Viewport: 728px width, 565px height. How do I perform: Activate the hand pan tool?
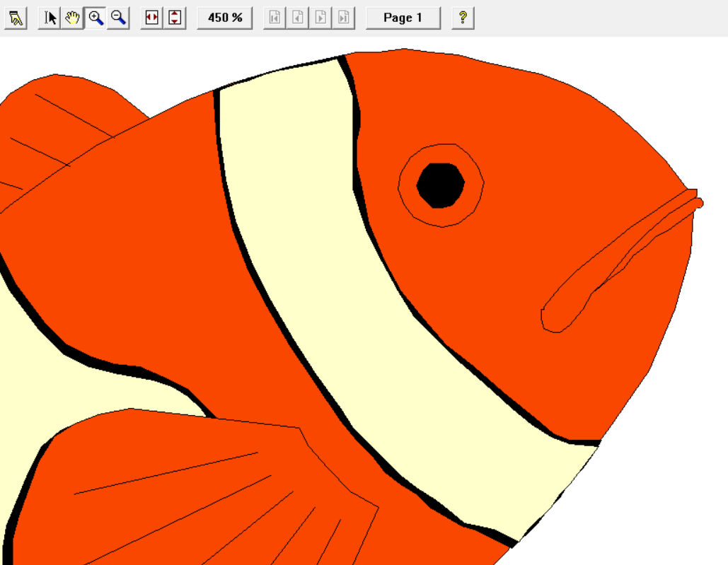pyautogui.click(x=72, y=18)
